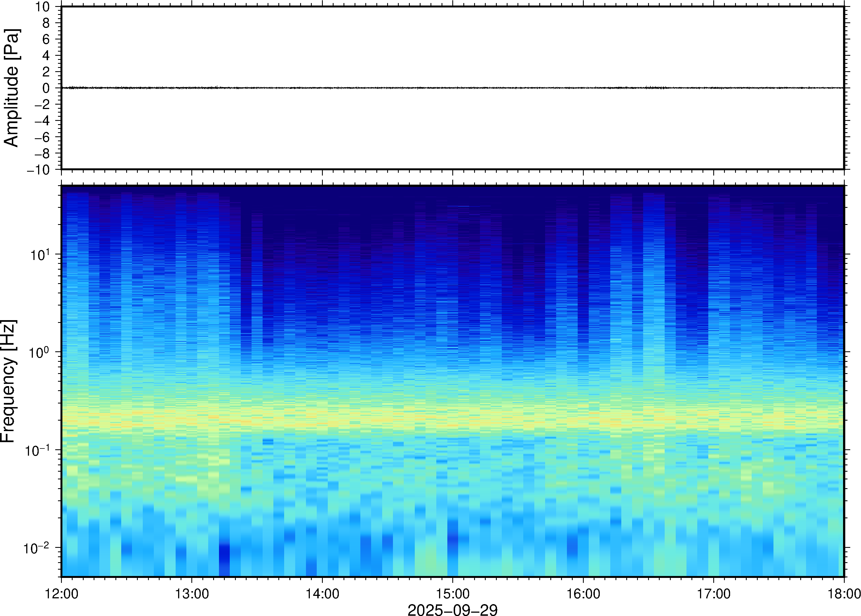Screen dimensions: 861x616
Task: Click the 17:00 time axis label
Action: tap(713, 594)
